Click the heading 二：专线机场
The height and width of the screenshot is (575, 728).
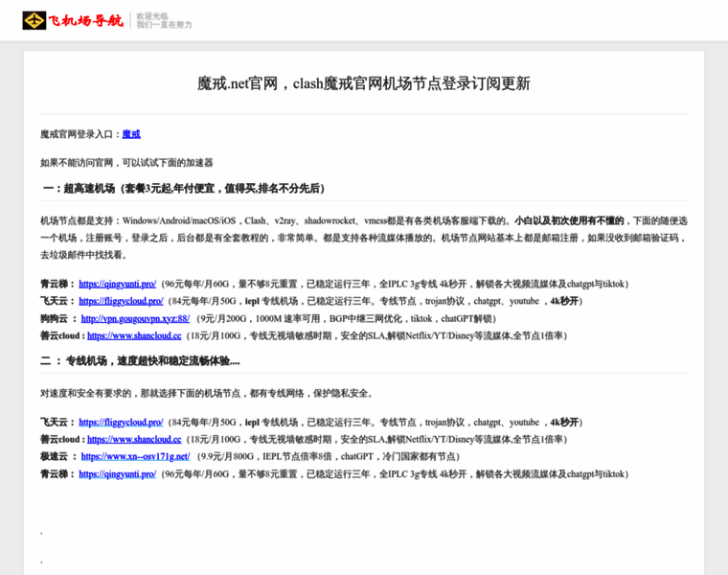coord(140,361)
